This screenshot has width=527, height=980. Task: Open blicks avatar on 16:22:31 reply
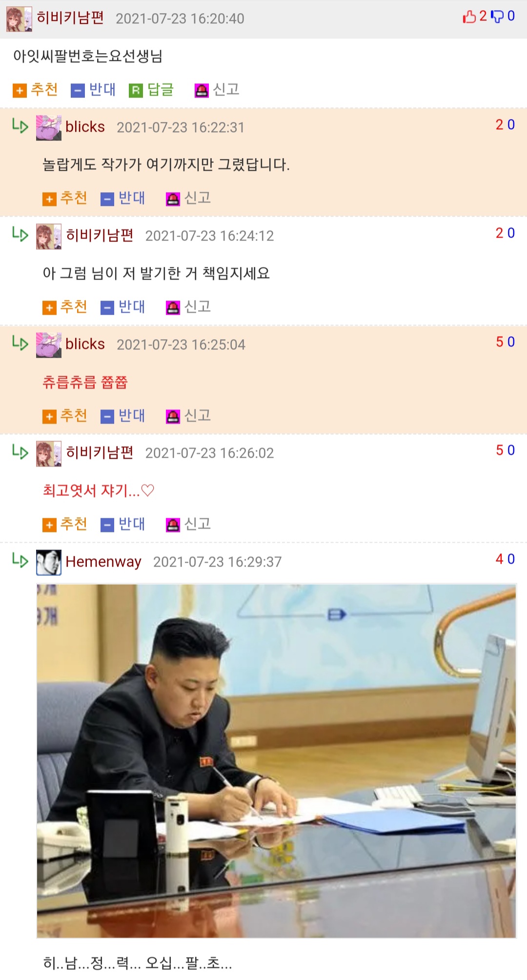pyautogui.click(x=49, y=128)
